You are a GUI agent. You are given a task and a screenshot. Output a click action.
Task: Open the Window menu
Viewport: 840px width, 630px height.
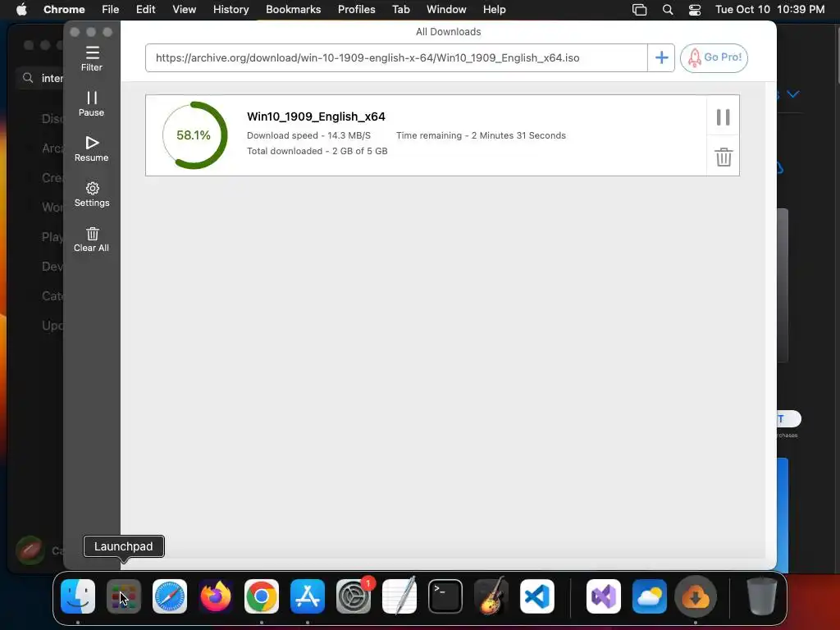pos(446,9)
